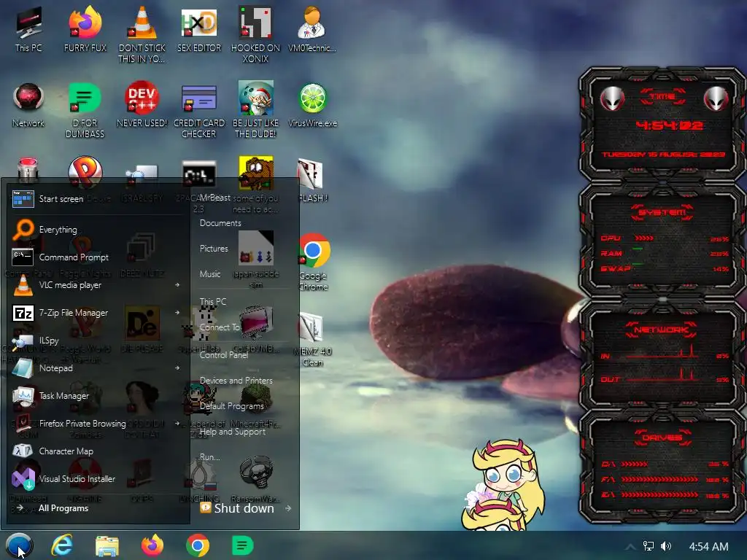
Task: Launch Firefox from the taskbar
Action: (x=152, y=545)
